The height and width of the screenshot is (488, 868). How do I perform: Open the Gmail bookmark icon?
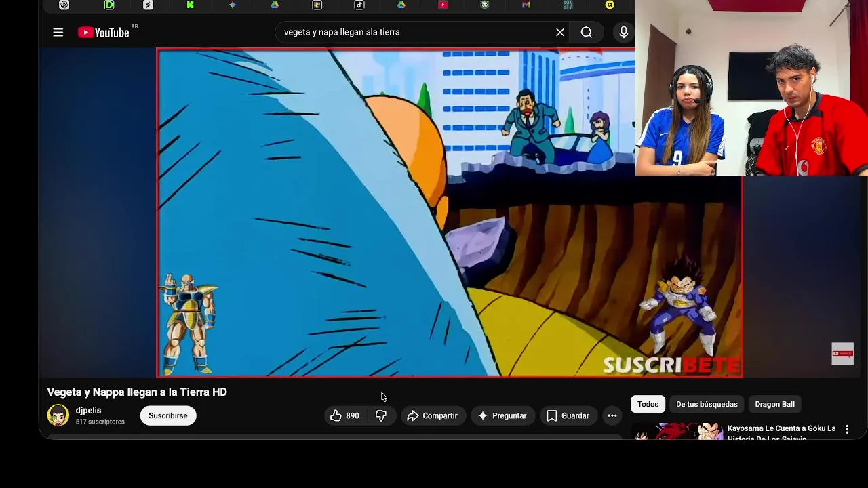(526, 5)
